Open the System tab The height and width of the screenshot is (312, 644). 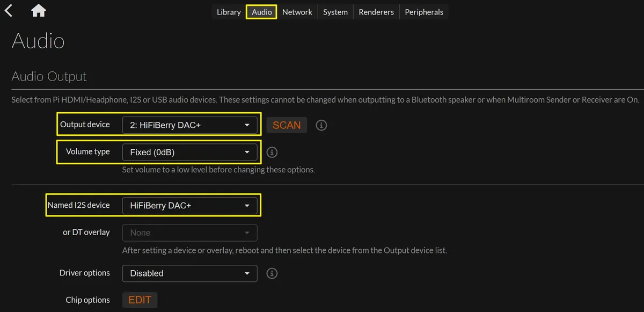(335, 12)
